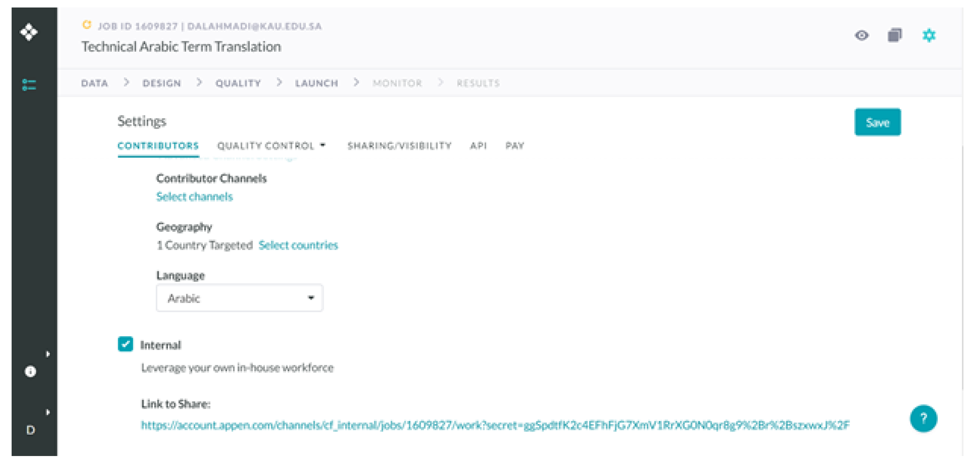This screenshot has width=980, height=463.
Task: Go to the Design step
Action: coord(162,83)
